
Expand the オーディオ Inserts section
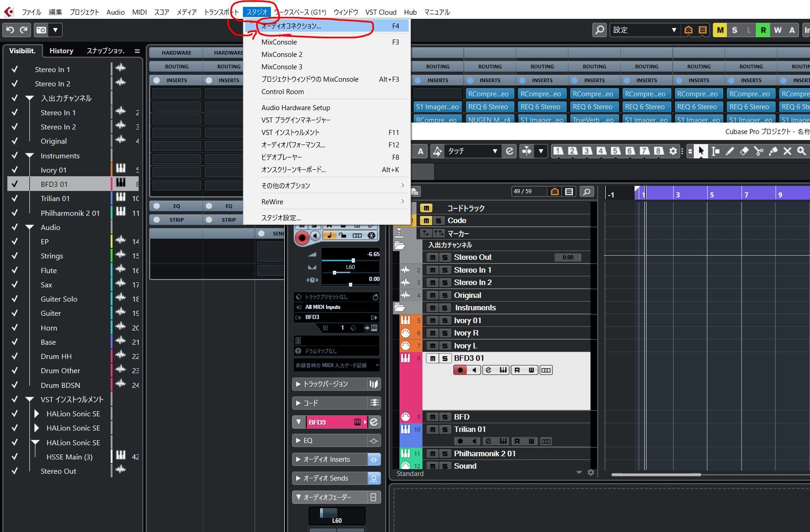[330, 459]
